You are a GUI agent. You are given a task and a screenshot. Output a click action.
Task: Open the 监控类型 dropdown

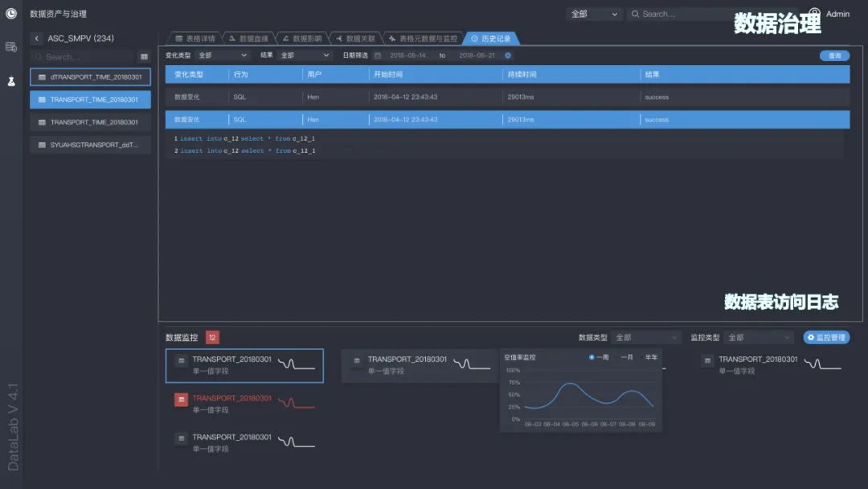pos(759,337)
